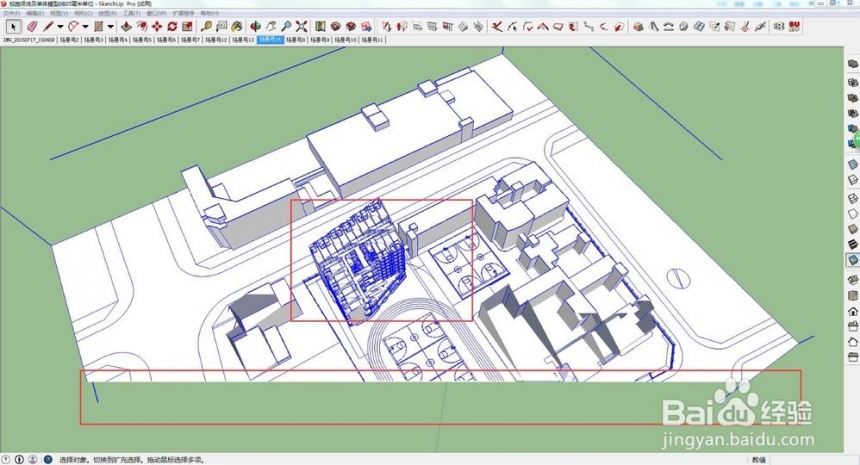Pick the Move tool with red arrows
Image resolution: width=860 pixels, height=465 pixels.
pyautogui.click(x=157, y=26)
